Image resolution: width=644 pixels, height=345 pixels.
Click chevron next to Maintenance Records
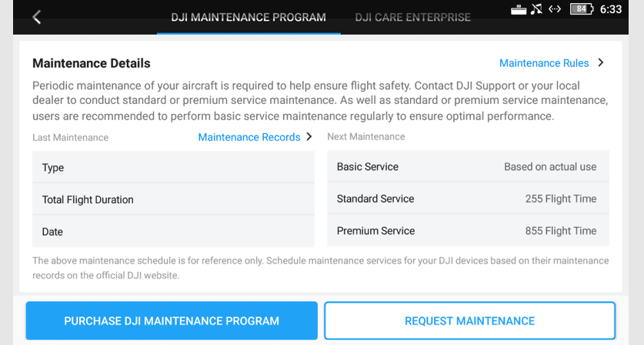pos(309,137)
